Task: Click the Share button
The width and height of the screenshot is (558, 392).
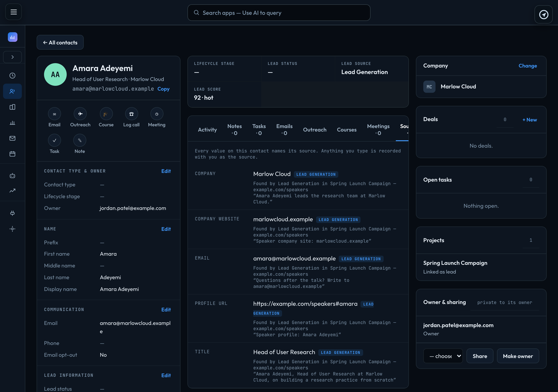Action: (x=480, y=356)
